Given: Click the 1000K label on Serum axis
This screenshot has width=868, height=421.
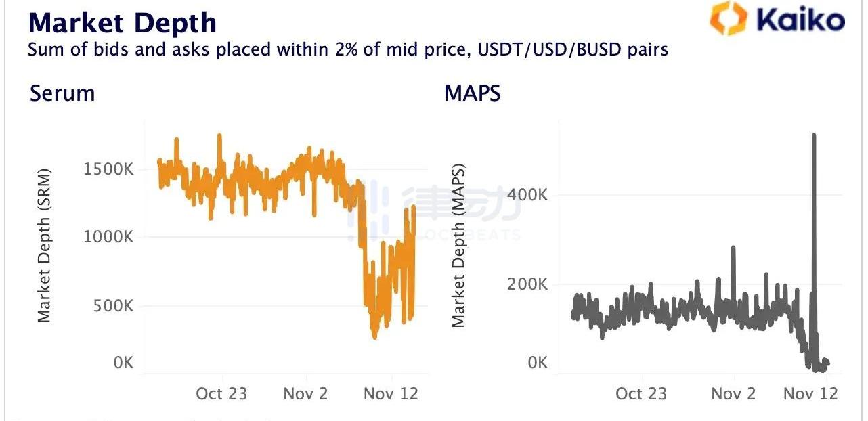Looking at the screenshot, I should 108,237.
